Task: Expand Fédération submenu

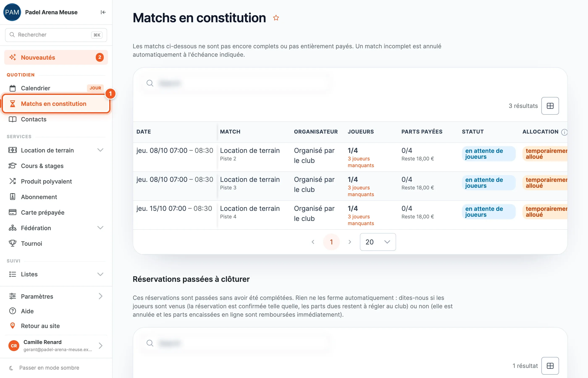Action: tap(100, 228)
